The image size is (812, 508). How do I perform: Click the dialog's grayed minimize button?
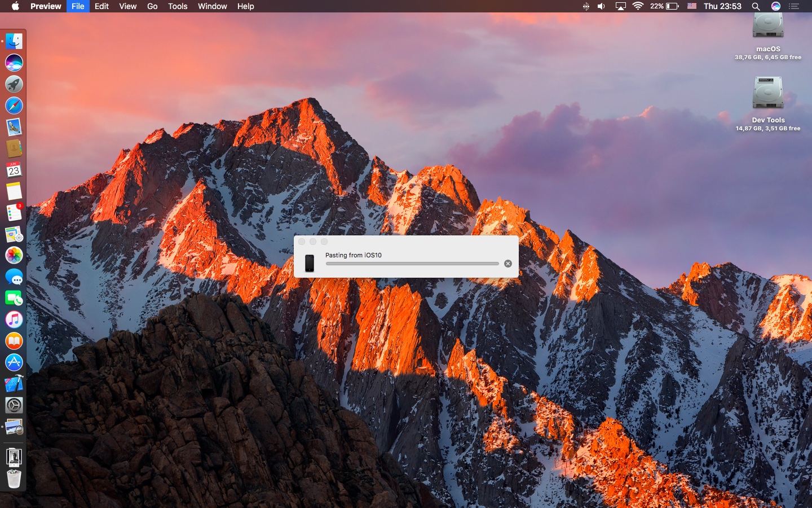point(313,242)
